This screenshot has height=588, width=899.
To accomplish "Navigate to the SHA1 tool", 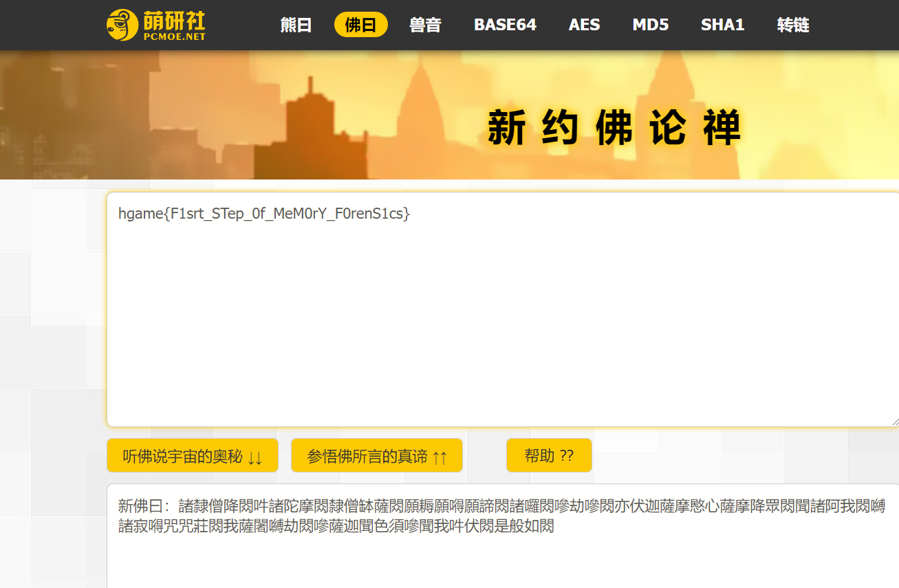I will 722,25.
